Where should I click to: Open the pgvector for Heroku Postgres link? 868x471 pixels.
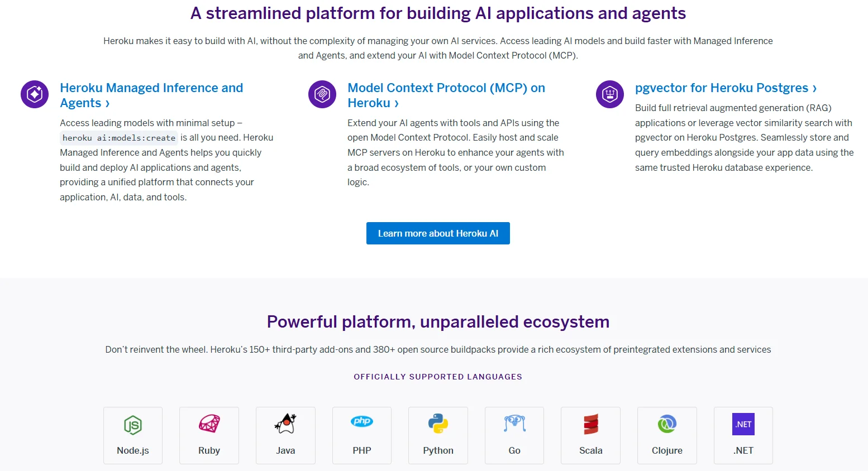pos(723,88)
